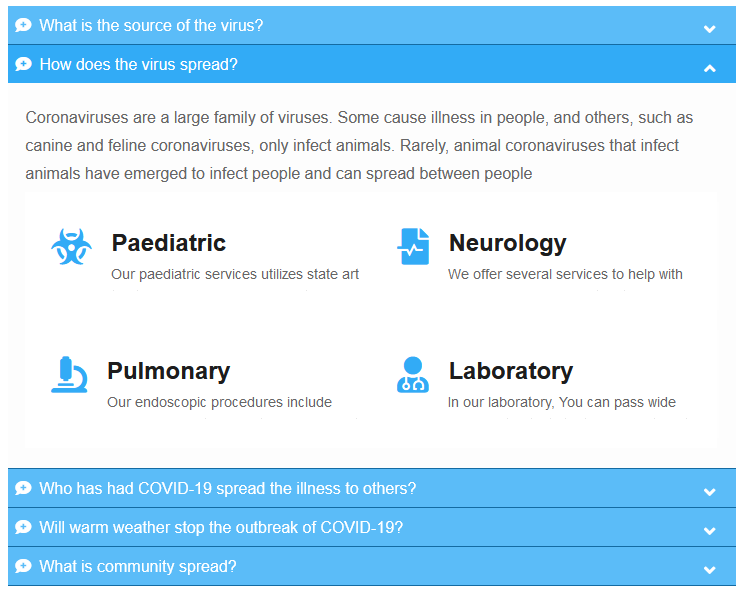Image resolution: width=754 pixels, height=610 pixels.
Task: Click the microscope icon beside Pulmonary
Action: (69, 374)
